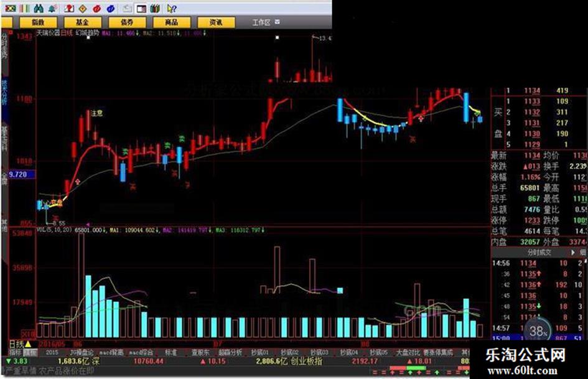Select the 大盘对比 indicator tab
Viewport: 588px width, 379px height.
(408, 353)
